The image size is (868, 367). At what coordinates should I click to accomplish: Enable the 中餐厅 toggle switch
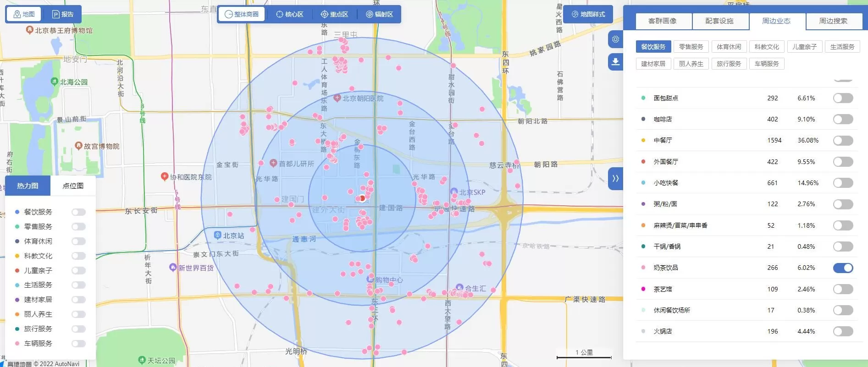point(843,141)
